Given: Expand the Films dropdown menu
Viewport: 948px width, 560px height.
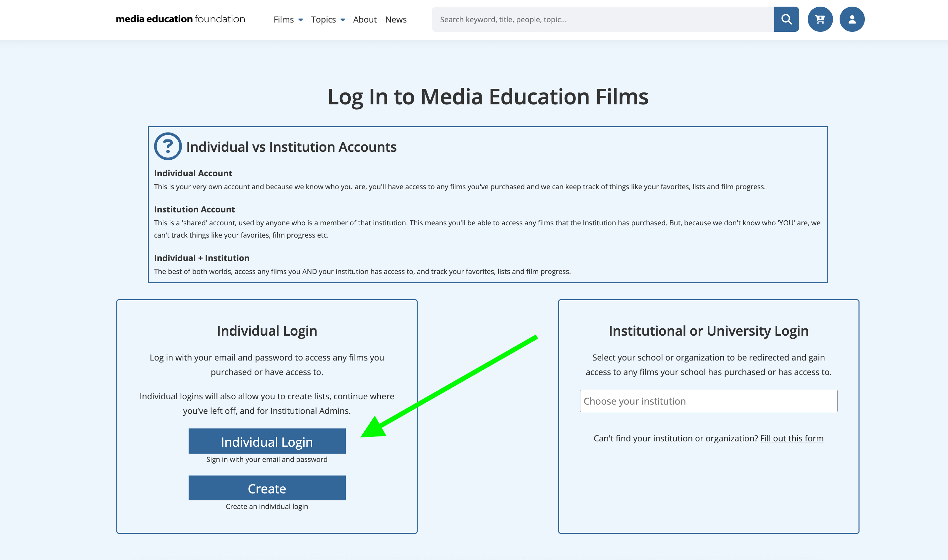Looking at the screenshot, I should [x=288, y=20].
